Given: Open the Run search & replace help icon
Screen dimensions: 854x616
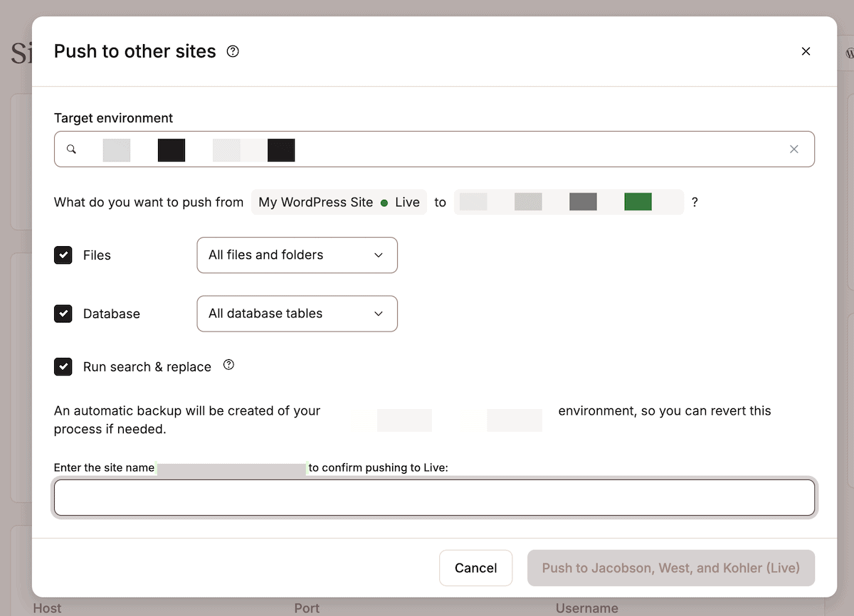Looking at the screenshot, I should (228, 364).
